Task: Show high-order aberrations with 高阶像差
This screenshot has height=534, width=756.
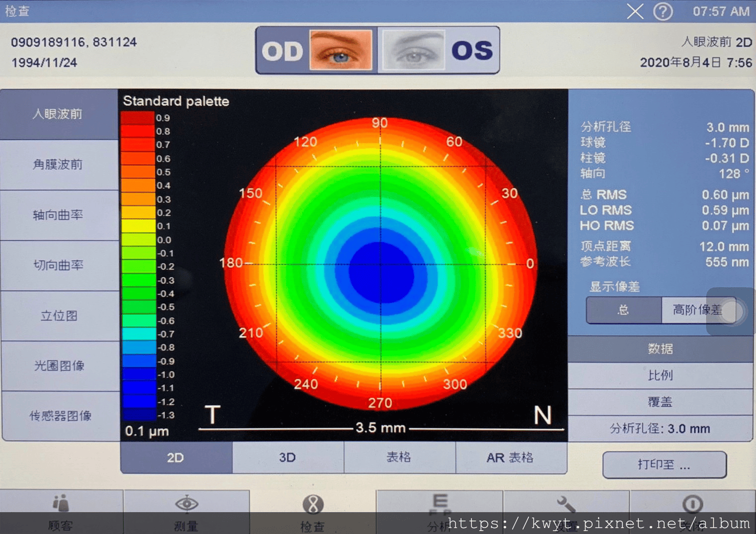Action: (698, 310)
